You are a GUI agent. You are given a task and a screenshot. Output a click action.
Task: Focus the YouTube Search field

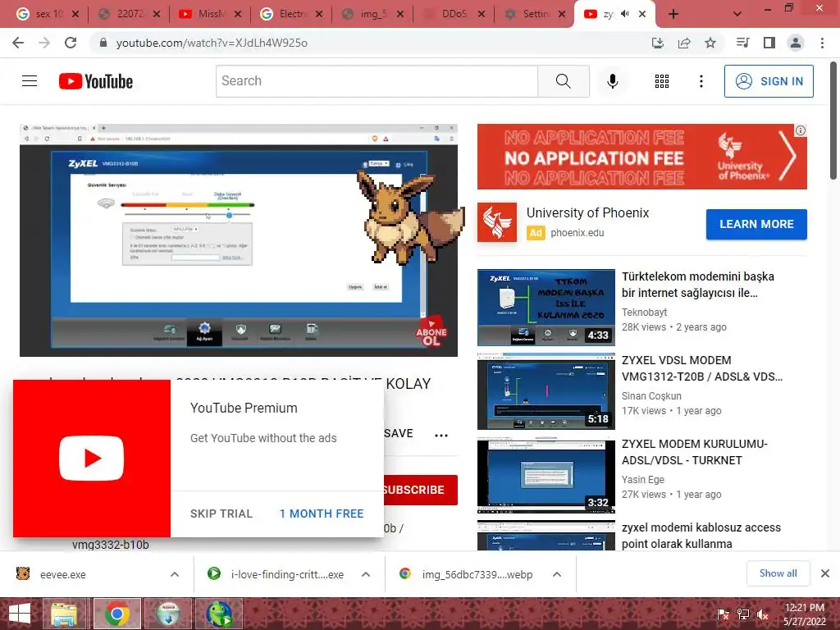(377, 81)
